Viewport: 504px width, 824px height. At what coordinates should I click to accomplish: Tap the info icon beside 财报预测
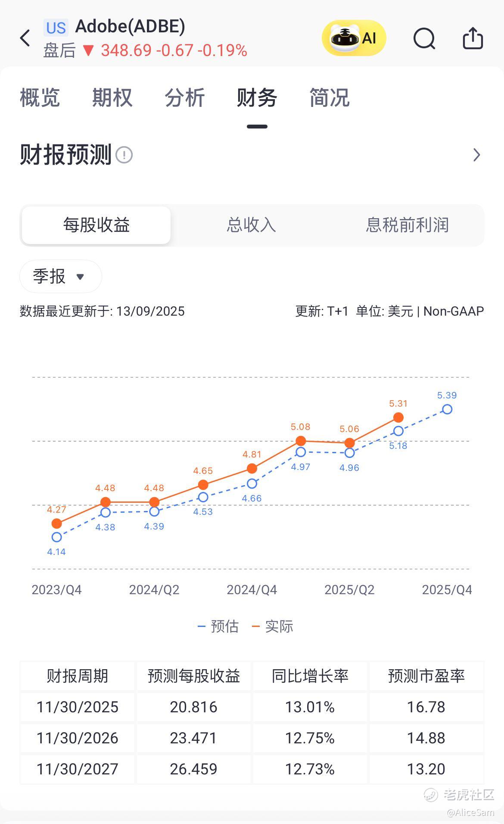pyautogui.click(x=124, y=155)
